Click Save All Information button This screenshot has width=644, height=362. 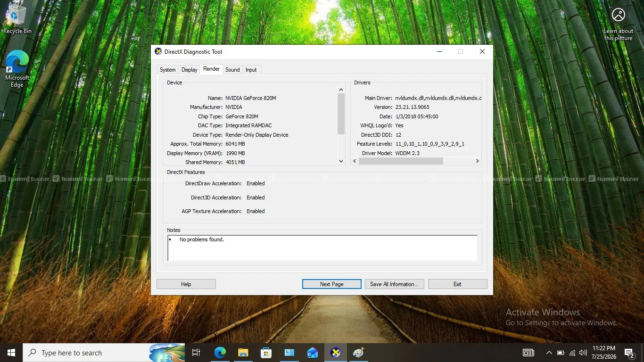[395, 284]
